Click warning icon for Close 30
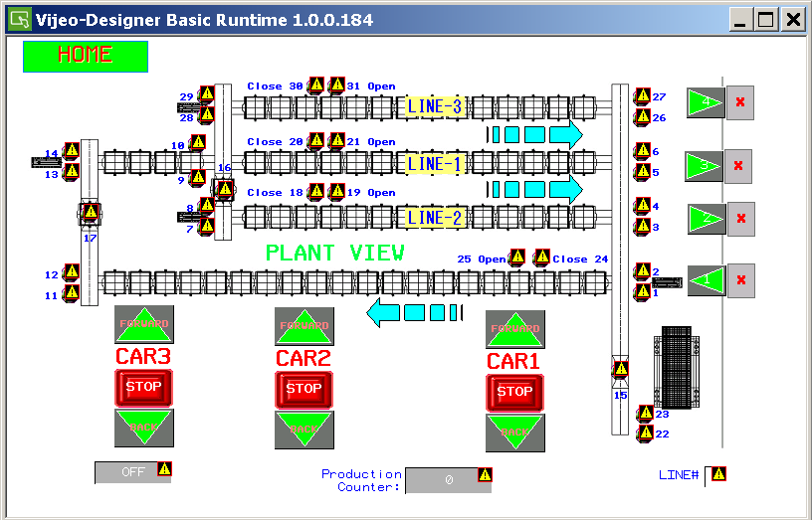This screenshot has width=812, height=520. (315, 85)
